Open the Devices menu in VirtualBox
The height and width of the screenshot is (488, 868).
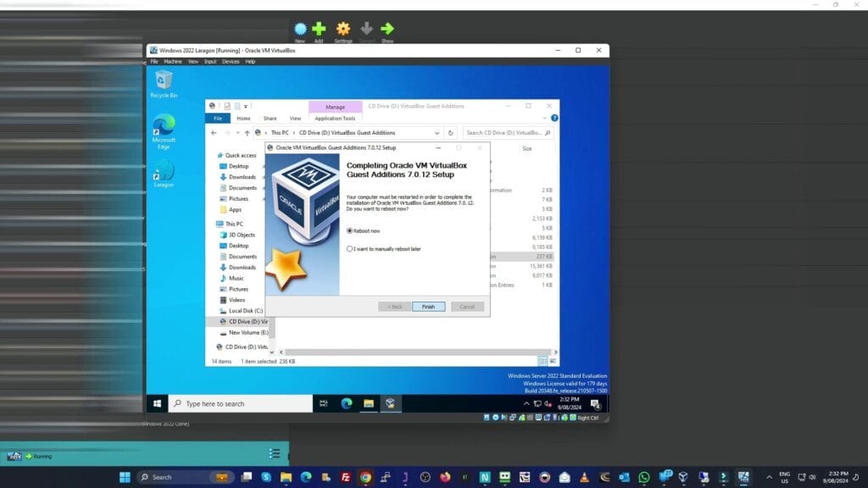[231, 60]
